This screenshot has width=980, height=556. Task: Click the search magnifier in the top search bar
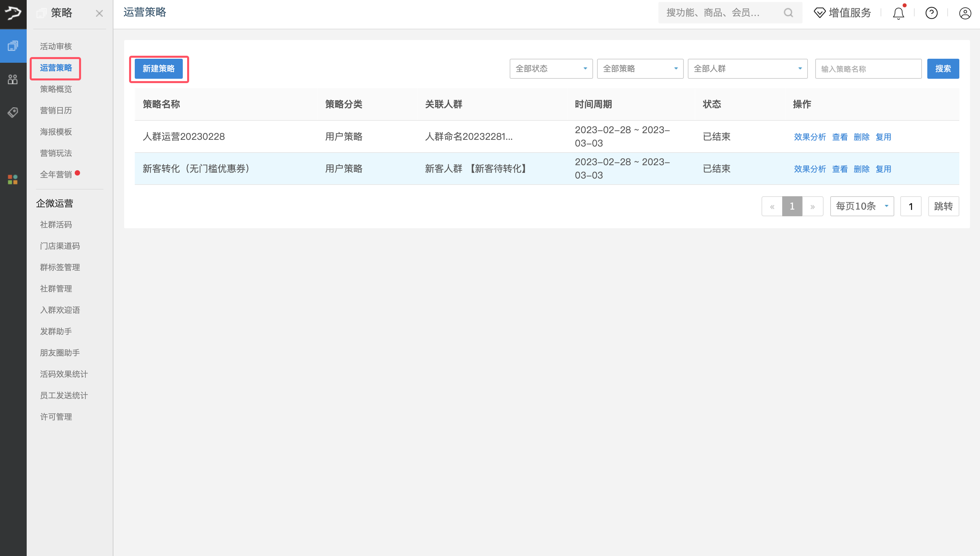(x=789, y=13)
